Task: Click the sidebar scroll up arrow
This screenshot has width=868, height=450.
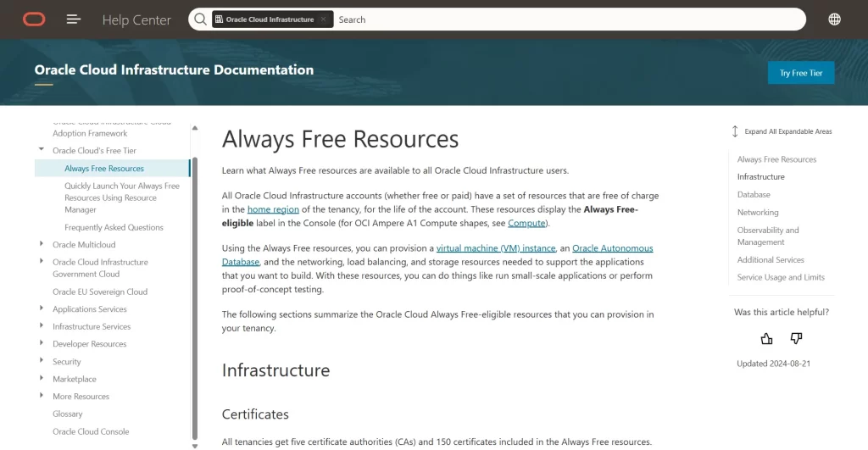Action: (195, 128)
